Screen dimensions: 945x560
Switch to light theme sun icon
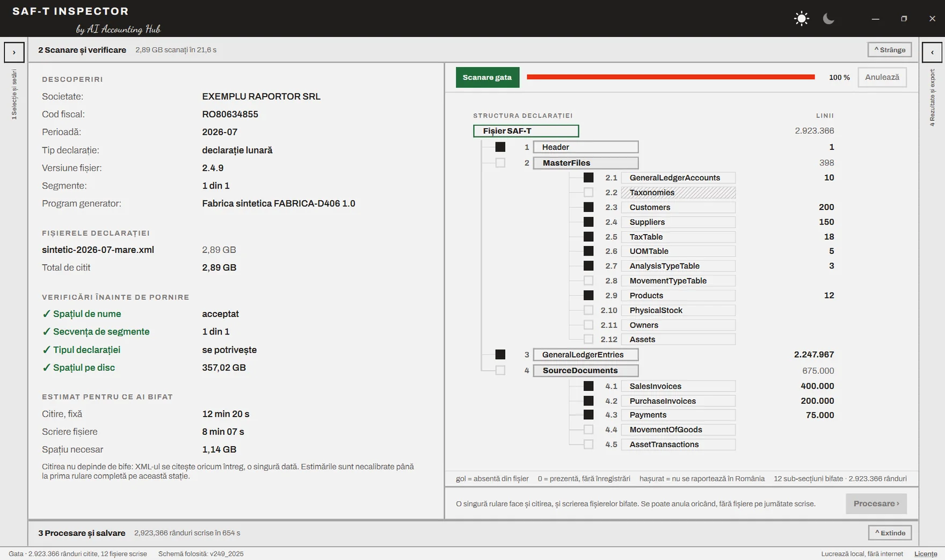click(801, 19)
